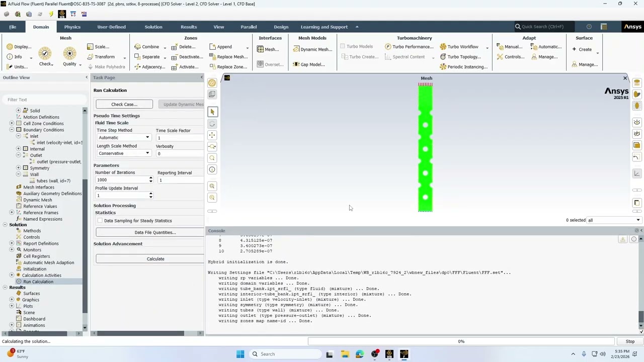The image size is (644, 362).
Task: Click the mesh Info button
Action: (14, 57)
